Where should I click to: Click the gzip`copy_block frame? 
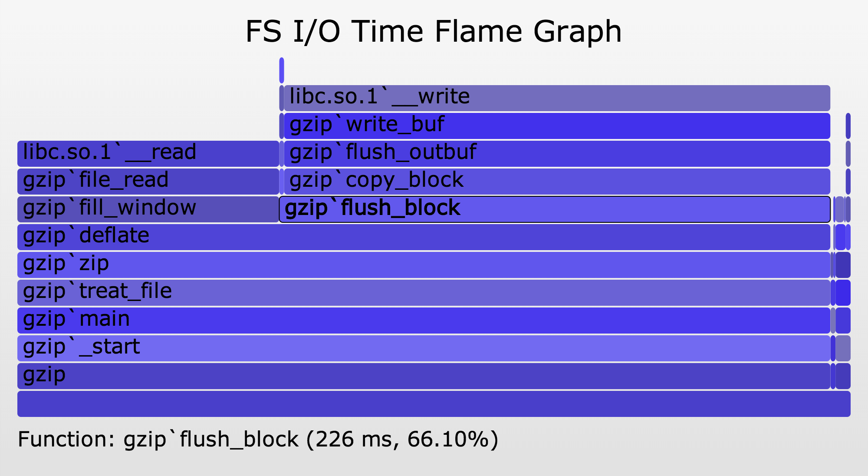click(556, 181)
